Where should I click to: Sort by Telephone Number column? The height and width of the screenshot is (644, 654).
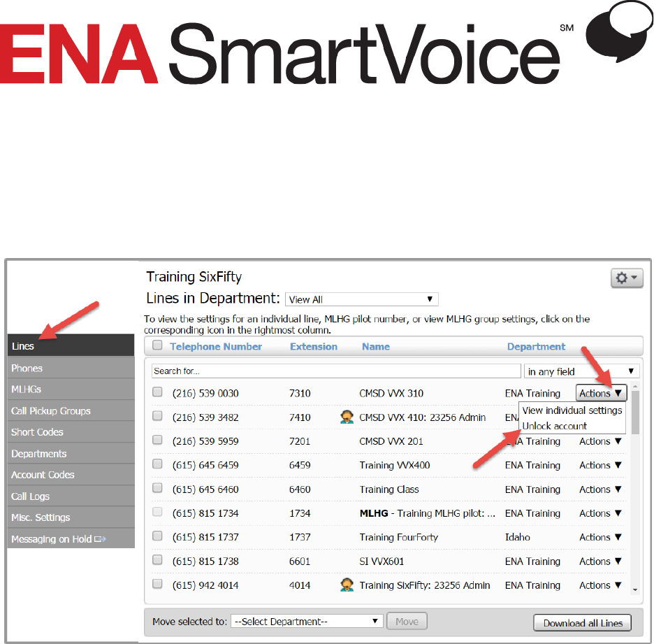point(216,346)
